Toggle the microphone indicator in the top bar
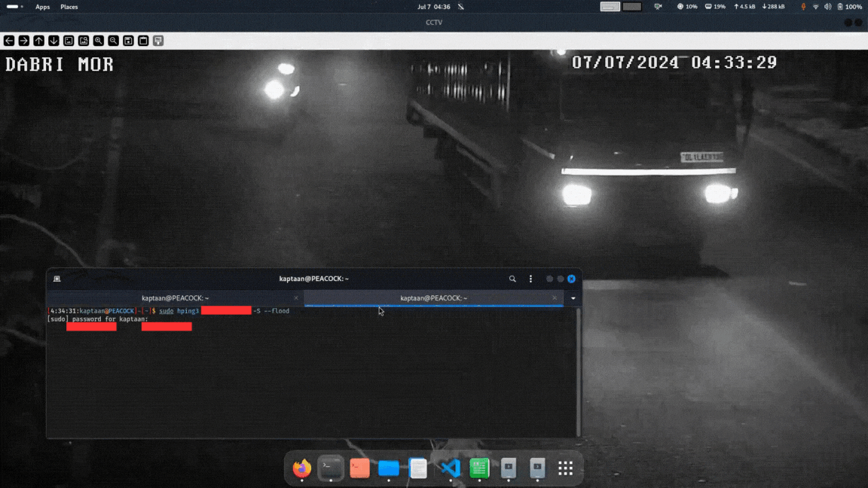This screenshot has height=488, width=868. pos(802,6)
